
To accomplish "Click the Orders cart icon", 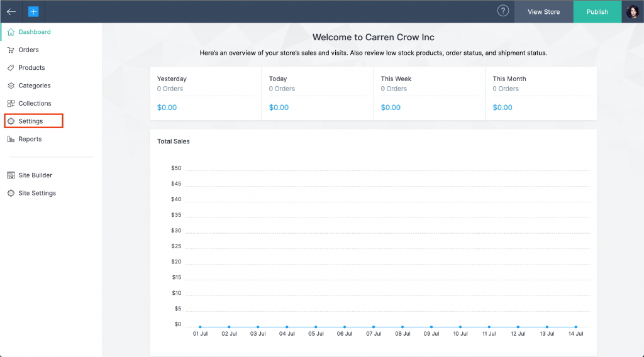I will 11,50.
